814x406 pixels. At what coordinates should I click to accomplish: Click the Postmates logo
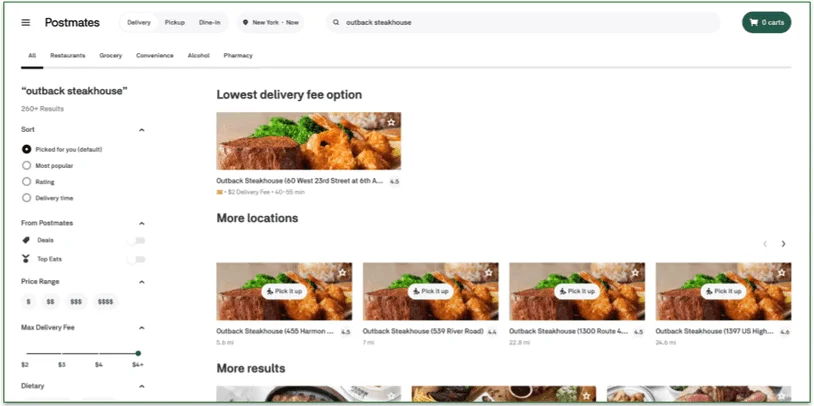point(72,23)
